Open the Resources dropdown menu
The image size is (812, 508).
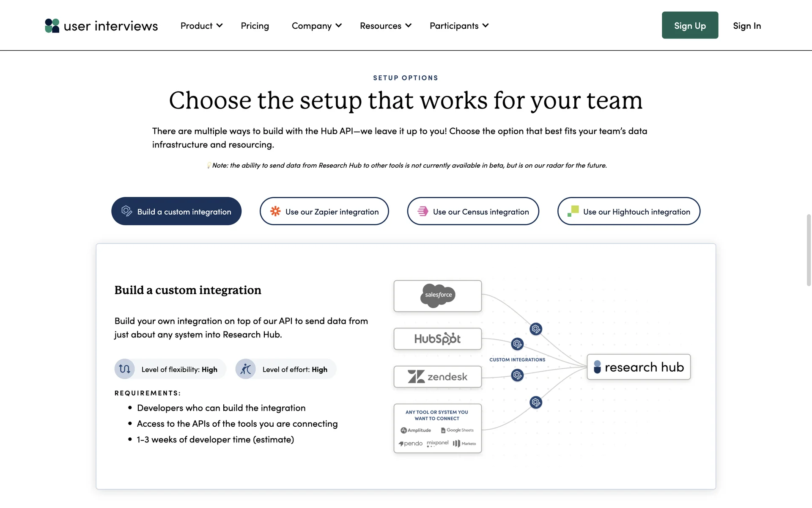385,26
